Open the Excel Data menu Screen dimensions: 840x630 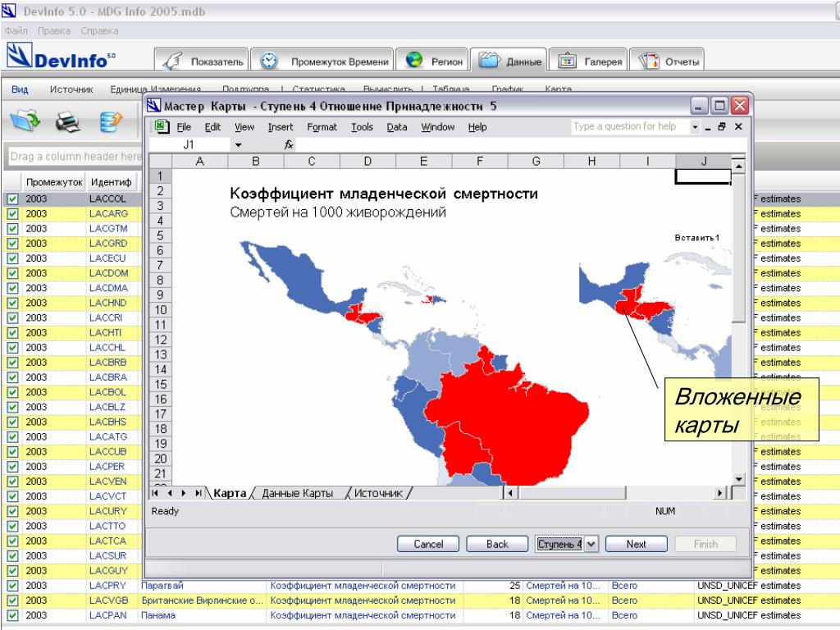(x=397, y=127)
